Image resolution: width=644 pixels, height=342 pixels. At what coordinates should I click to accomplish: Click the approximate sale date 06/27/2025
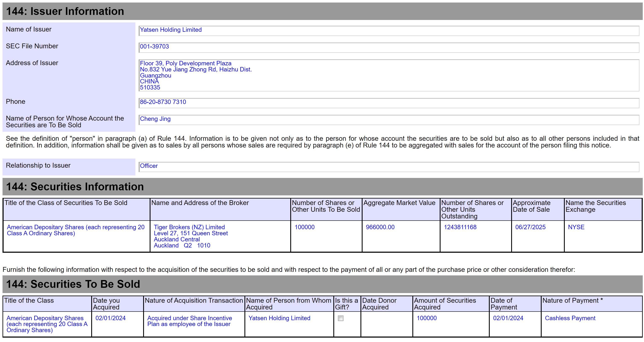click(530, 227)
